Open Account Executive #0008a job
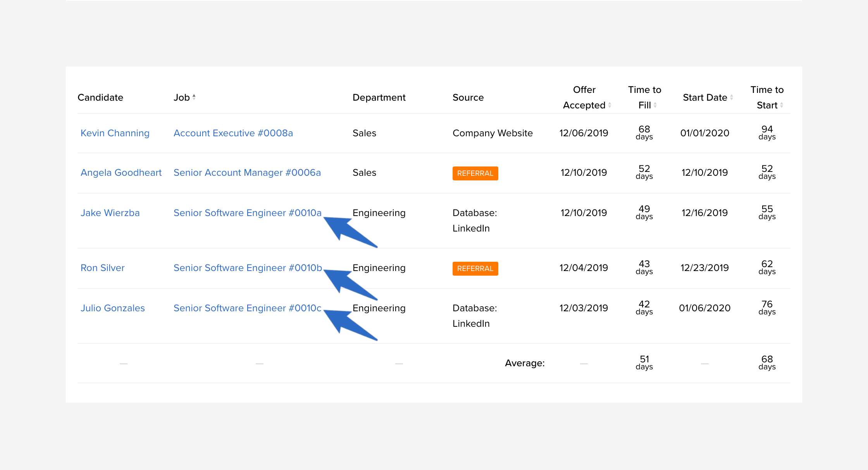 tap(233, 133)
